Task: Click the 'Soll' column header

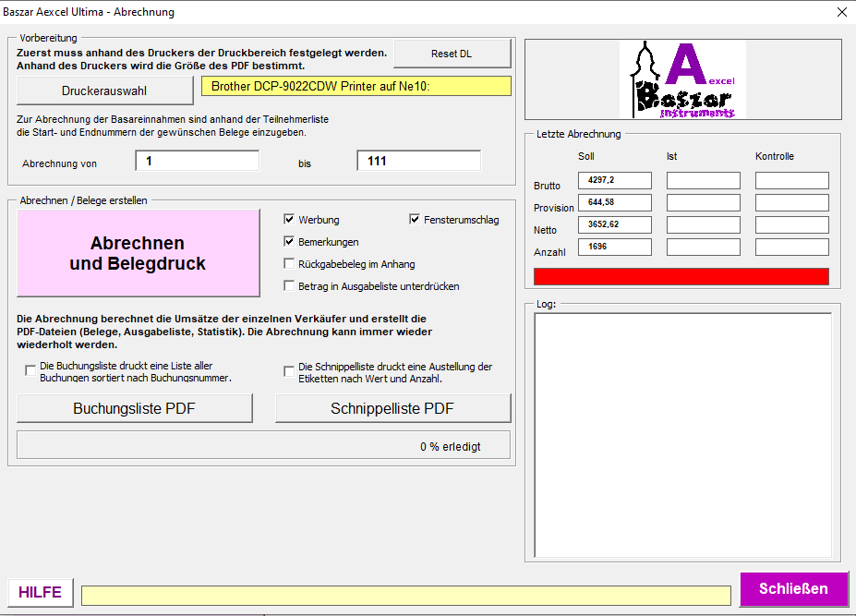Action: click(585, 156)
